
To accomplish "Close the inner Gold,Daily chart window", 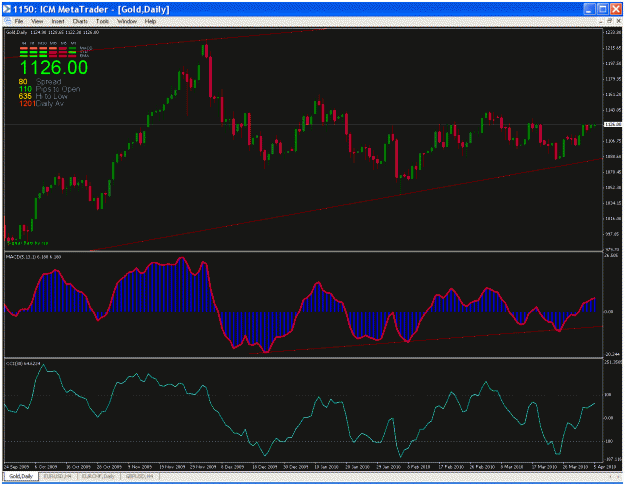I will [x=617, y=21].
